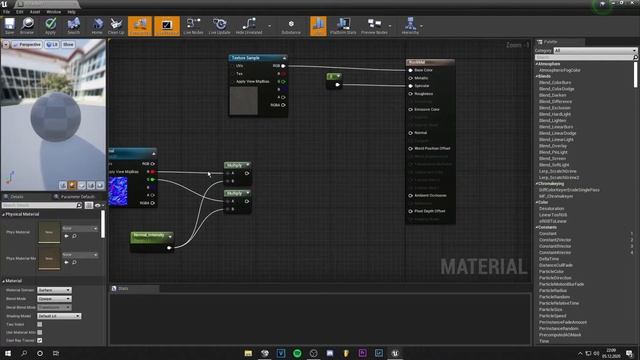Click the Roughness input pin
Viewport: 640px width, 360px height.
411,94
